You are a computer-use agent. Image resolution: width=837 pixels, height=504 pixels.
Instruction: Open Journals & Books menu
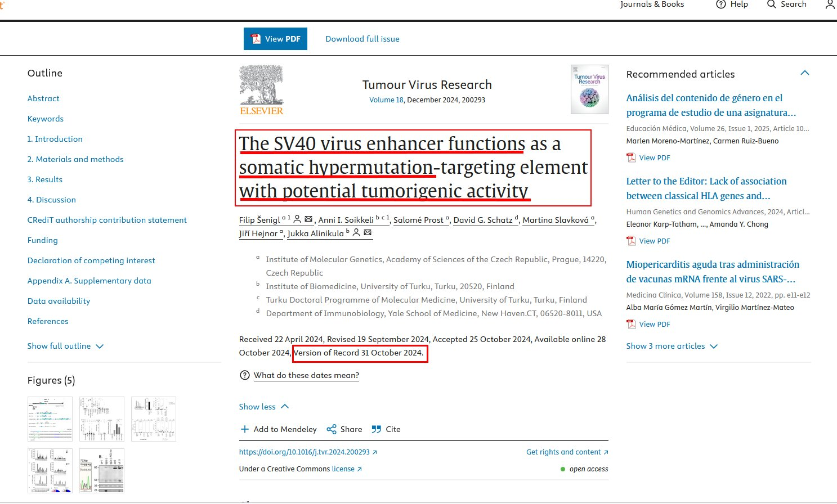click(652, 4)
